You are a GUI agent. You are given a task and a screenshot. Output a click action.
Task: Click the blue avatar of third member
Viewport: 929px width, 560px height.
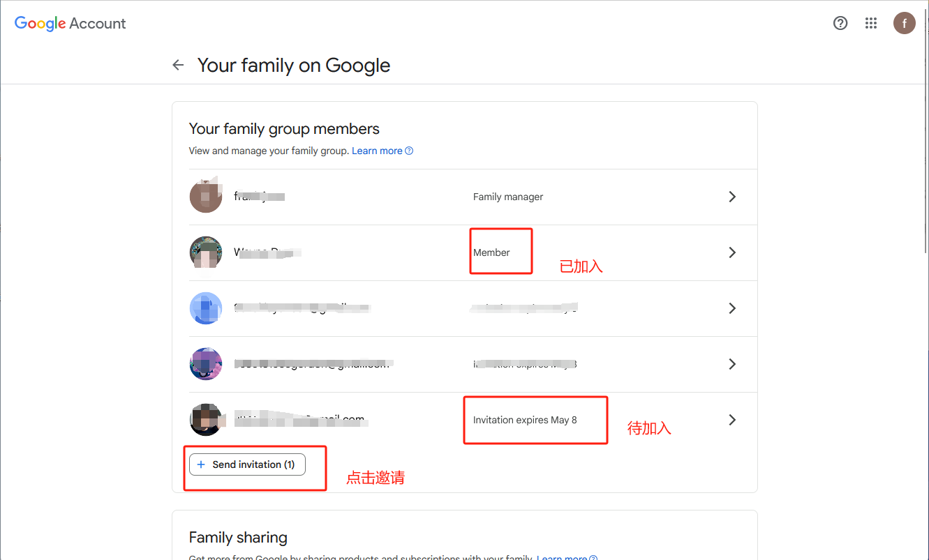click(206, 308)
